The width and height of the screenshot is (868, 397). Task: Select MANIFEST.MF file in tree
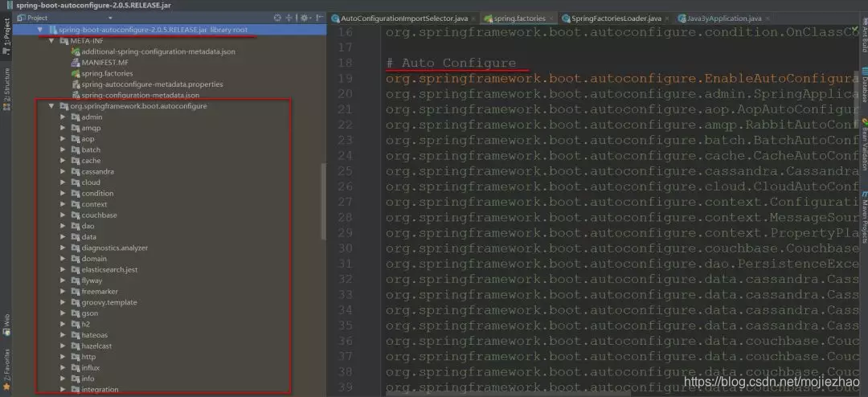(x=100, y=62)
